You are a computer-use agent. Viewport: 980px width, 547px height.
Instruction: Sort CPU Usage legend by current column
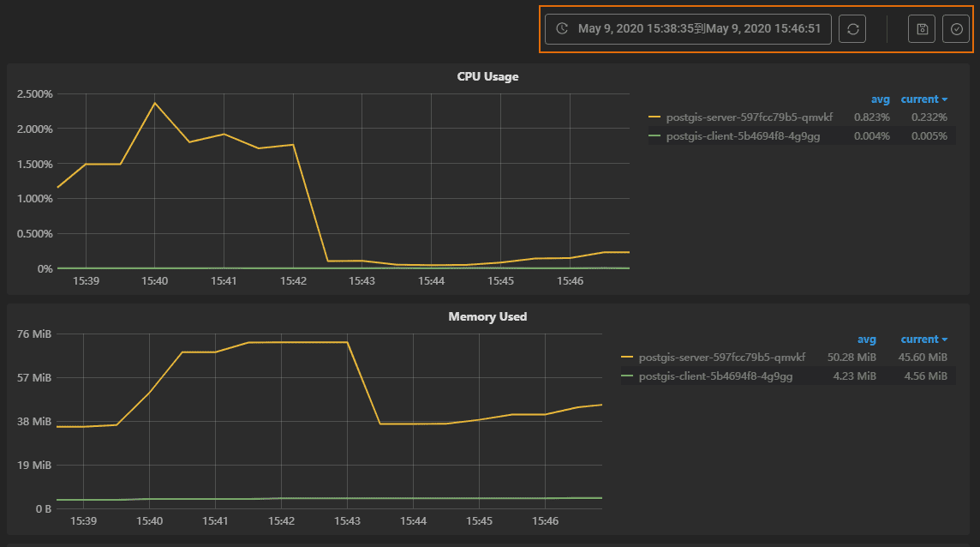tap(923, 99)
